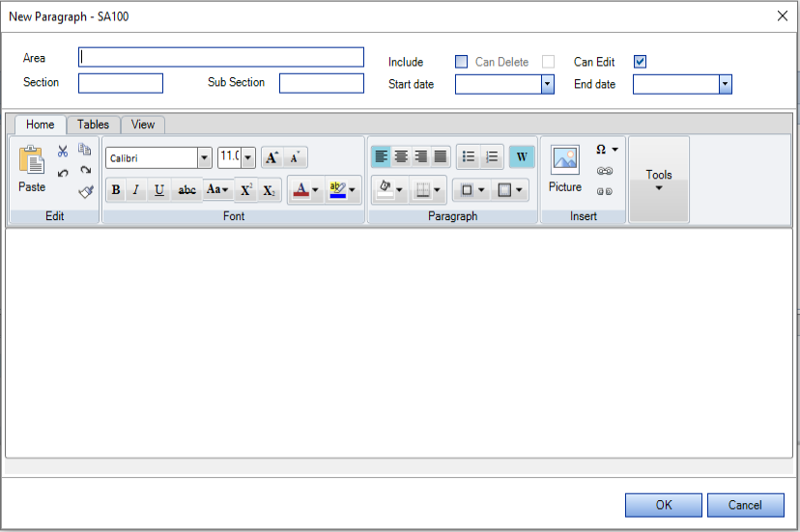Toggle bold formatting

116,190
